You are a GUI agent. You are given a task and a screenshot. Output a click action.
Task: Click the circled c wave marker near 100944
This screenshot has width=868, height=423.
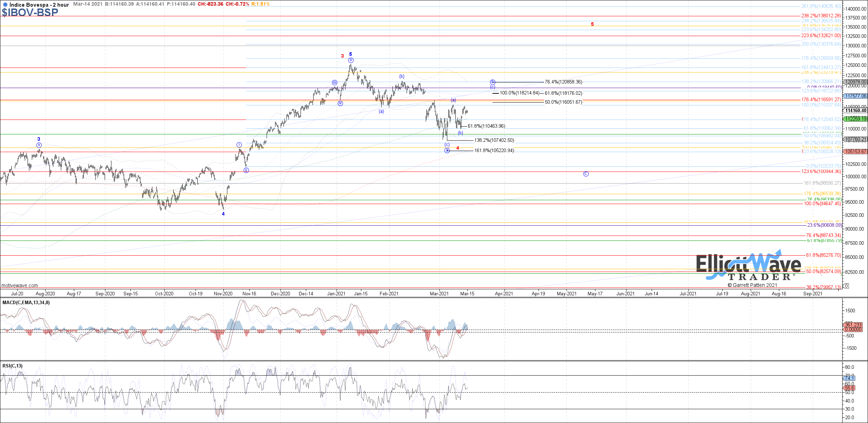click(586, 174)
